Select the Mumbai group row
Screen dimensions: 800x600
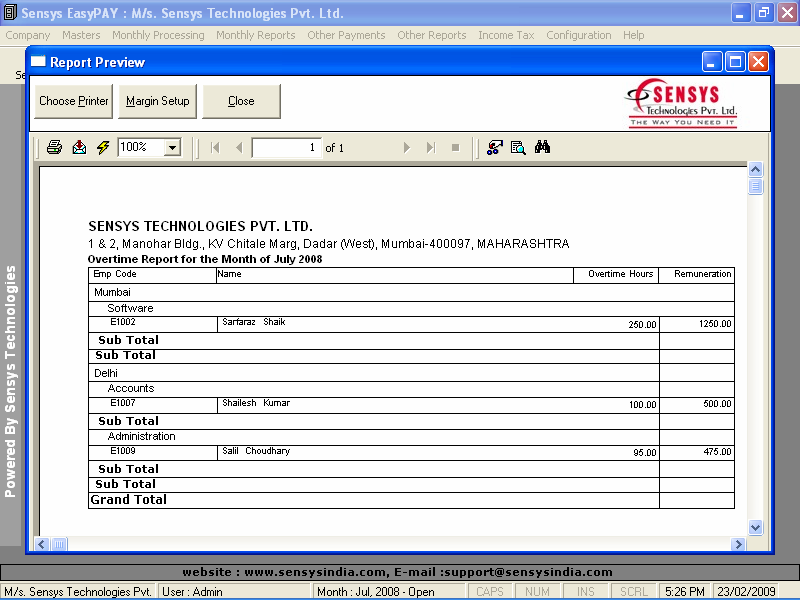click(411, 292)
